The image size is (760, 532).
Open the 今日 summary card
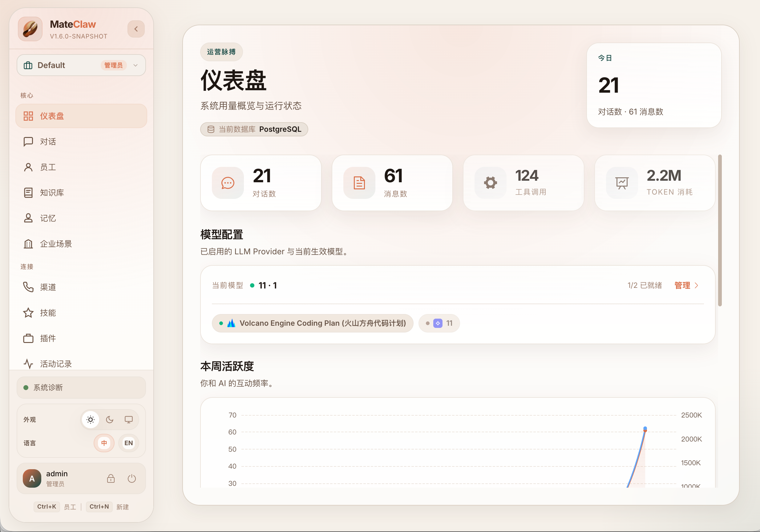[x=654, y=85]
